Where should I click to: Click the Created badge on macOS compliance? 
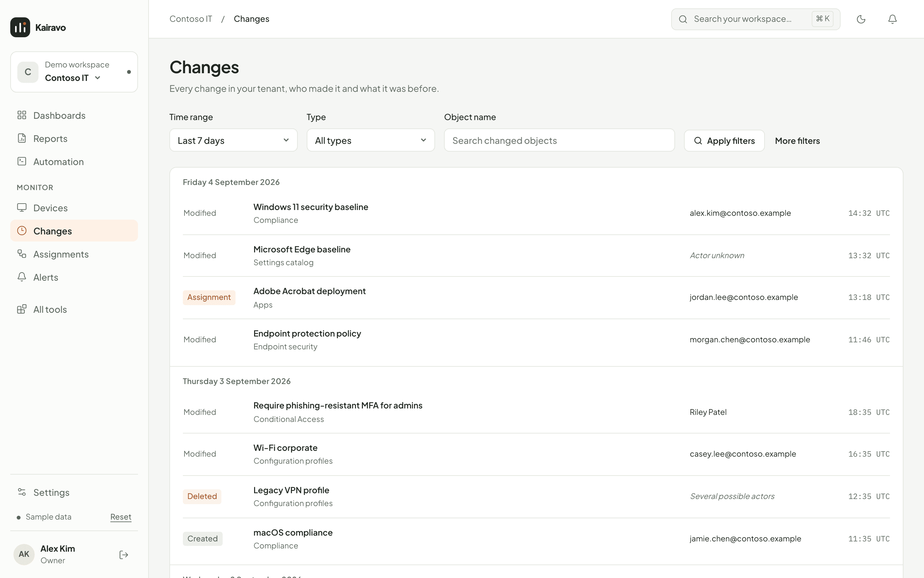202,539
